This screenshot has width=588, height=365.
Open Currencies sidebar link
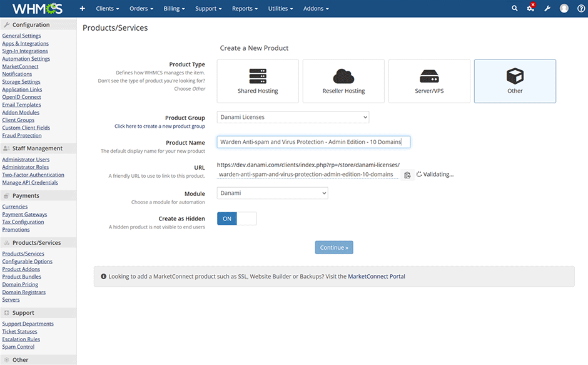click(x=14, y=207)
